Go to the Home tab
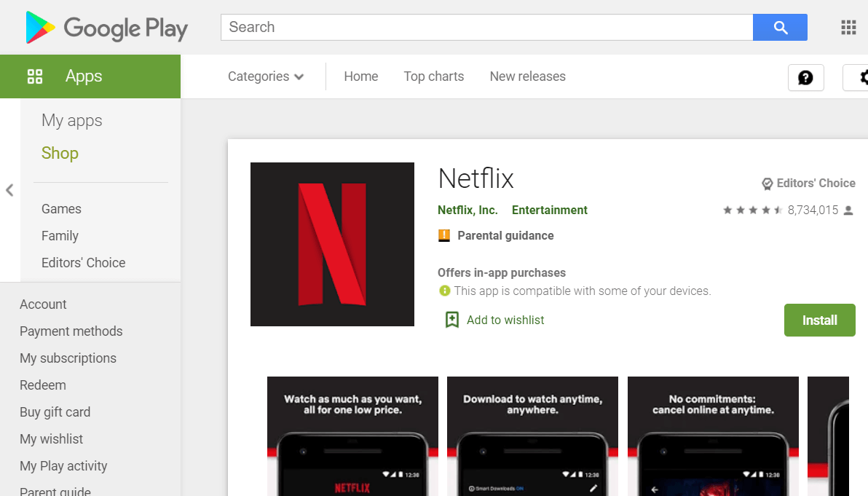 click(x=360, y=76)
